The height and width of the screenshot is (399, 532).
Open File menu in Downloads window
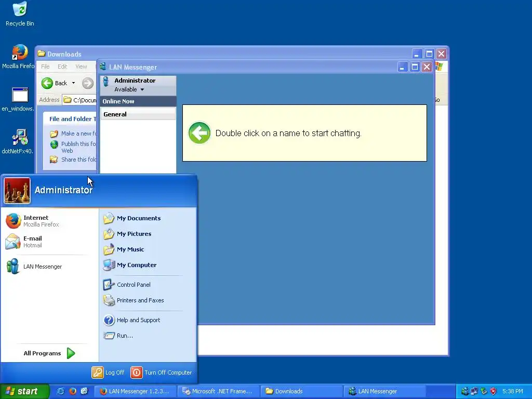[45, 66]
